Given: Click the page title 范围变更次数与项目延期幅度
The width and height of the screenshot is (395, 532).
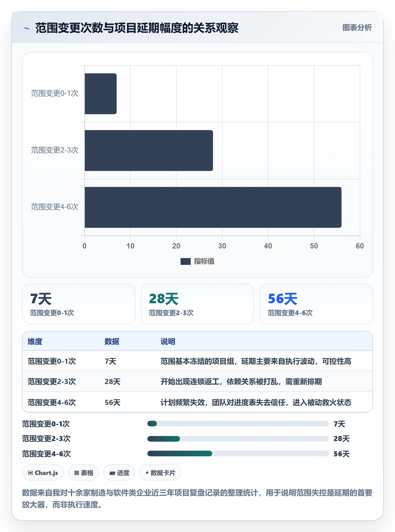Looking at the screenshot, I should [137, 28].
